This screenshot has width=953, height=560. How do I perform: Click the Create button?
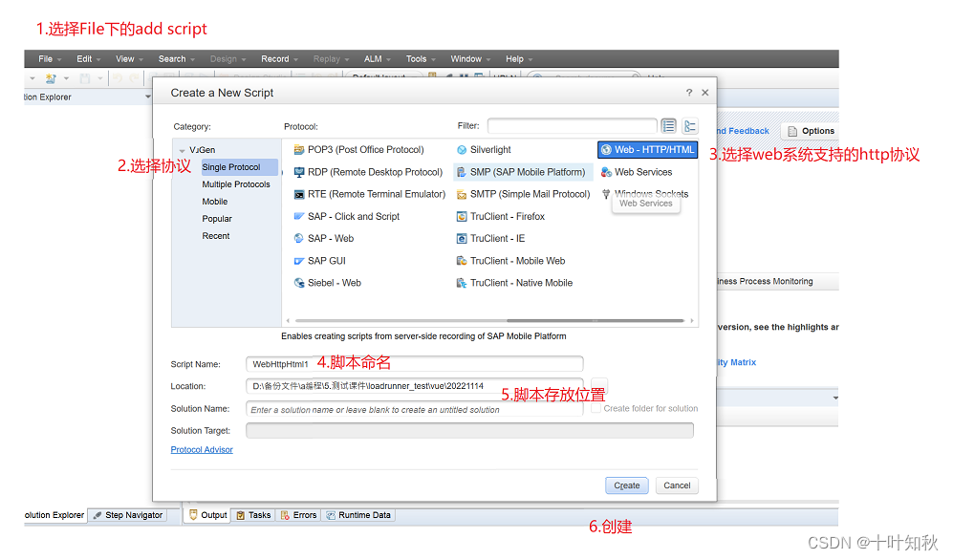pyautogui.click(x=627, y=485)
